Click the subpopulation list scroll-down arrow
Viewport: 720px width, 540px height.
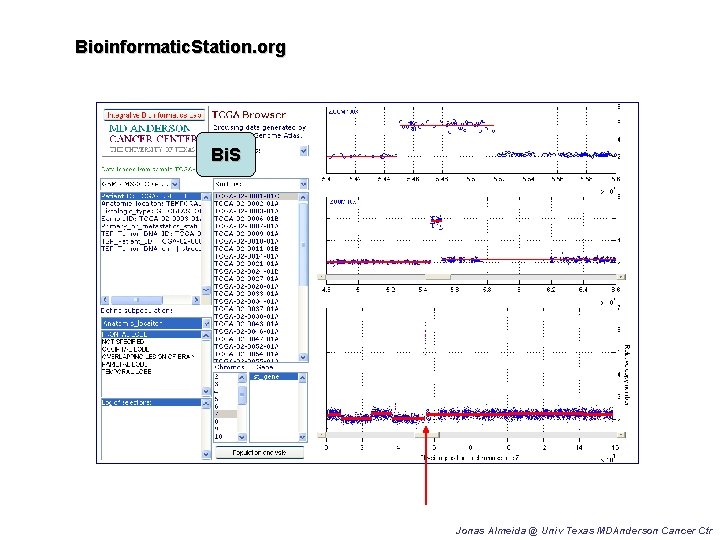(206, 392)
